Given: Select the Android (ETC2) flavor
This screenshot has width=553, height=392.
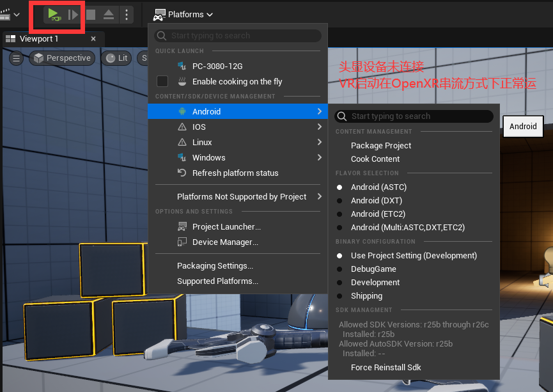Looking at the screenshot, I should click(414, 214).
